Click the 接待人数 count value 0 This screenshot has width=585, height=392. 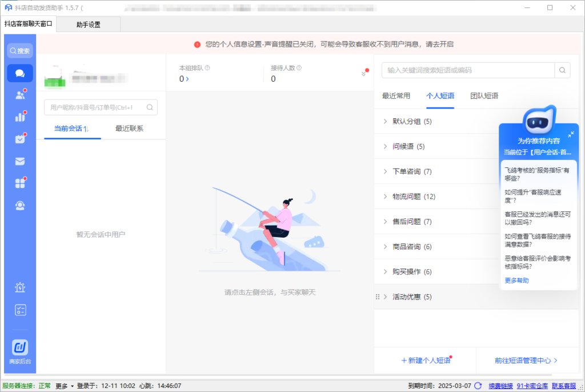coord(274,79)
